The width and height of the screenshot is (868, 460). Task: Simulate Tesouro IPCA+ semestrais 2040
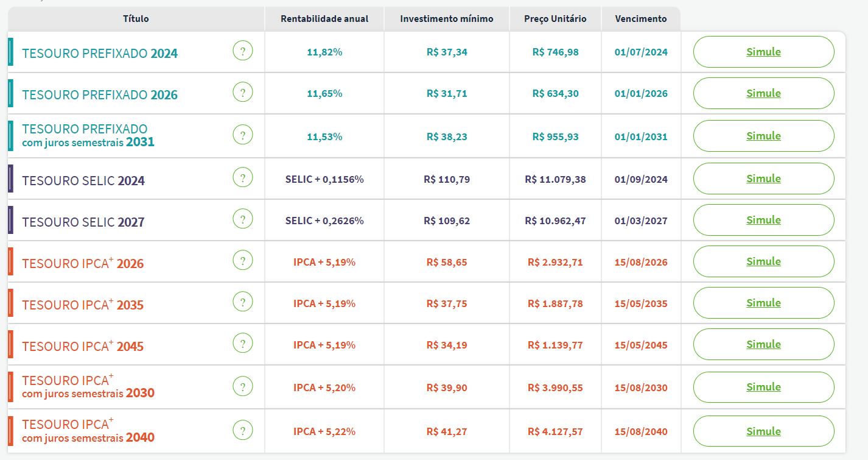763,431
